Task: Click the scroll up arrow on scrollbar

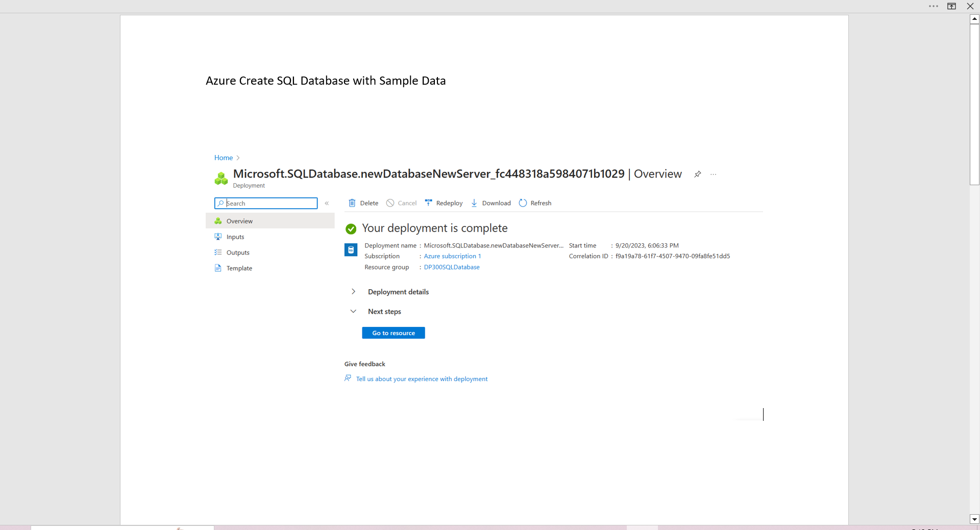Action: [974, 19]
